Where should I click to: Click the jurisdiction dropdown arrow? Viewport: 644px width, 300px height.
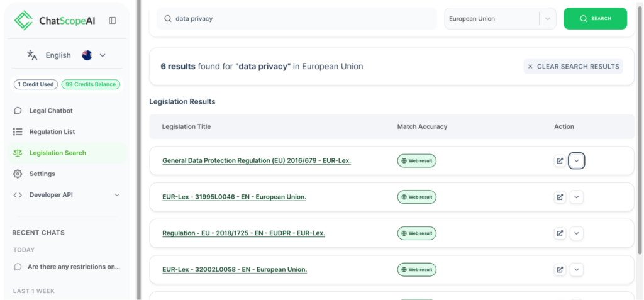[x=548, y=18]
